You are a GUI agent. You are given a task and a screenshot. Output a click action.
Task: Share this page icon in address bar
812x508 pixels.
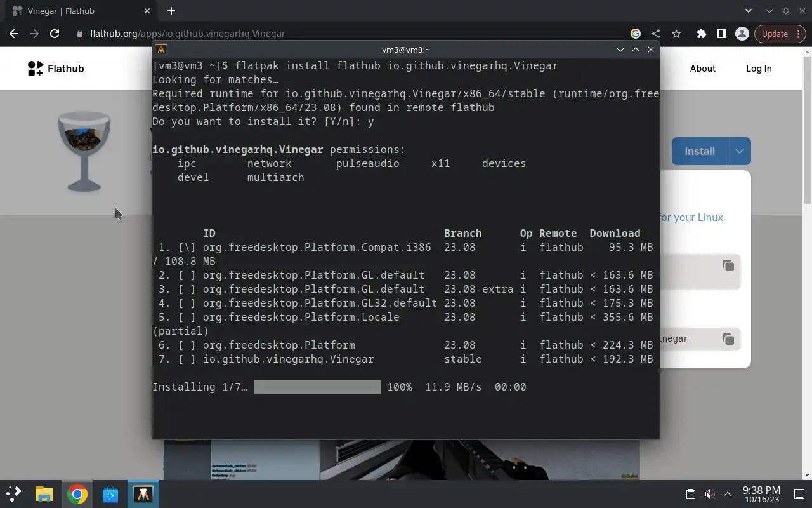tap(656, 34)
